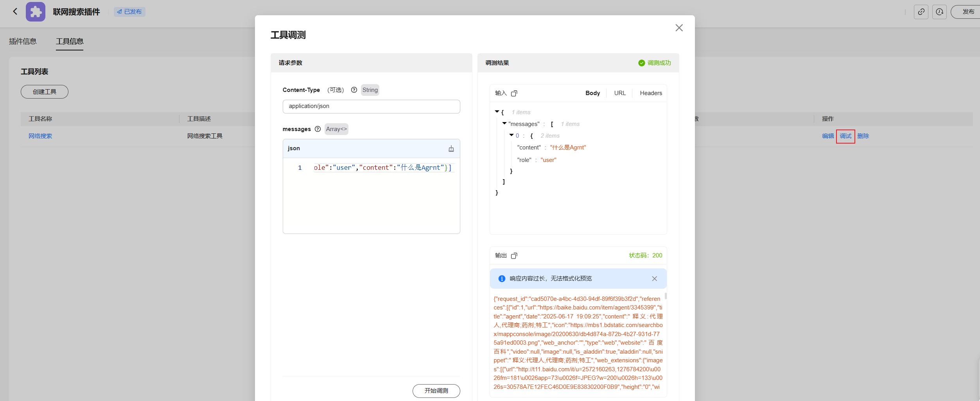Open the history clock icon at top right
This screenshot has height=401, width=980.
tap(939, 12)
